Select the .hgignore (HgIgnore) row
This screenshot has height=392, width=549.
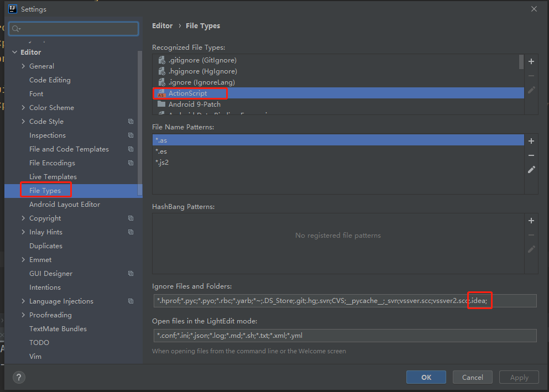[338, 71]
